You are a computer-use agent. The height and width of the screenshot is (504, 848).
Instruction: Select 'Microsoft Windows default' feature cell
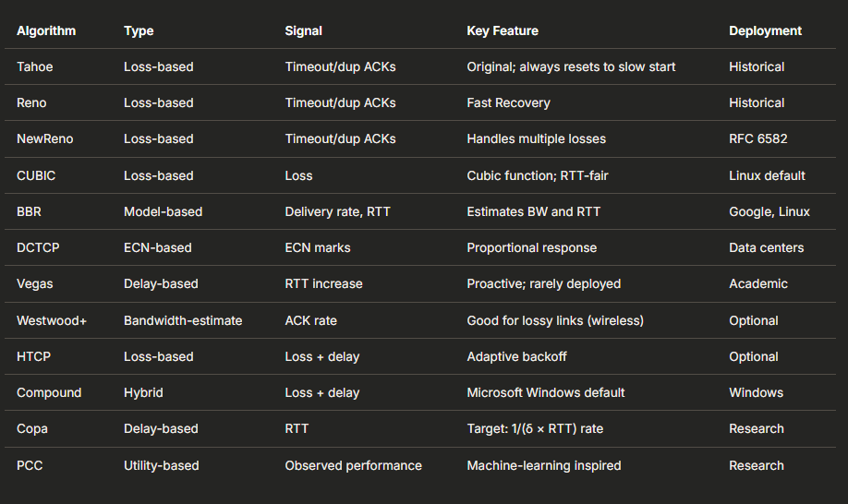[546, 392]
